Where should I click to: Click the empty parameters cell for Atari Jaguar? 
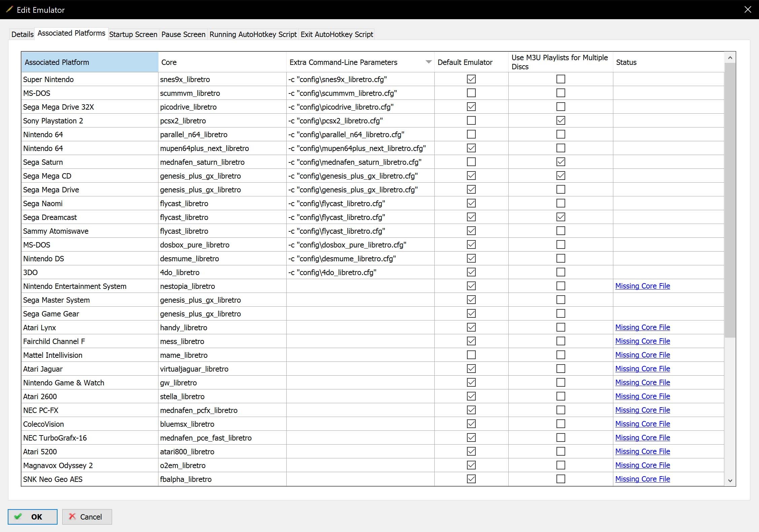click(x=360, y=369)
